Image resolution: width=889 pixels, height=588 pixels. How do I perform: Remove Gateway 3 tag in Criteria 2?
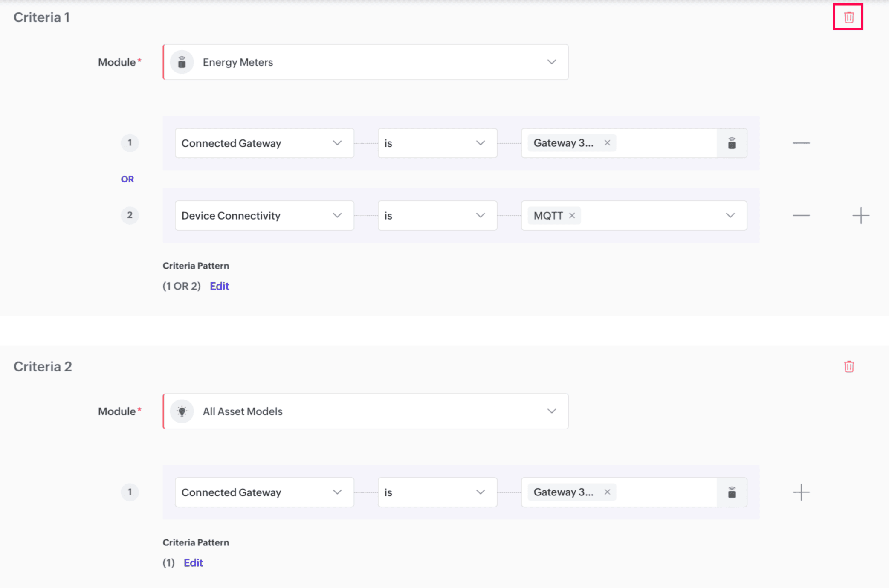[x=607, y=492]
